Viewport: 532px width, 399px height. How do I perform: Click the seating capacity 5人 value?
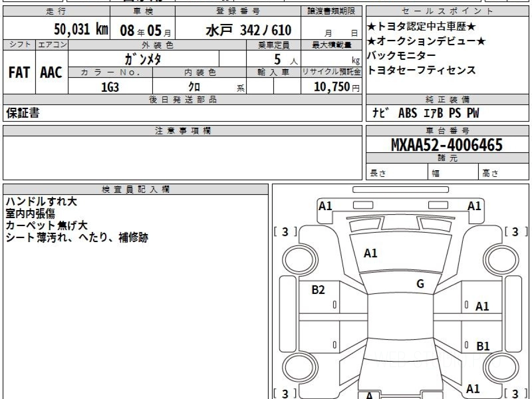pos(286,59)
